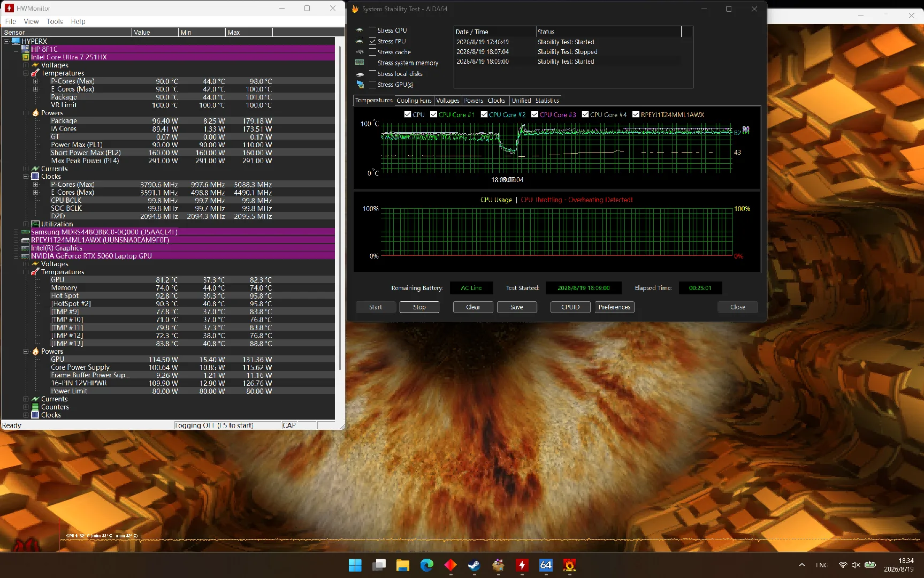Expand the Samsung MDRS448QBBC0 memory node
924x578 pixels.
click(16, 232)
